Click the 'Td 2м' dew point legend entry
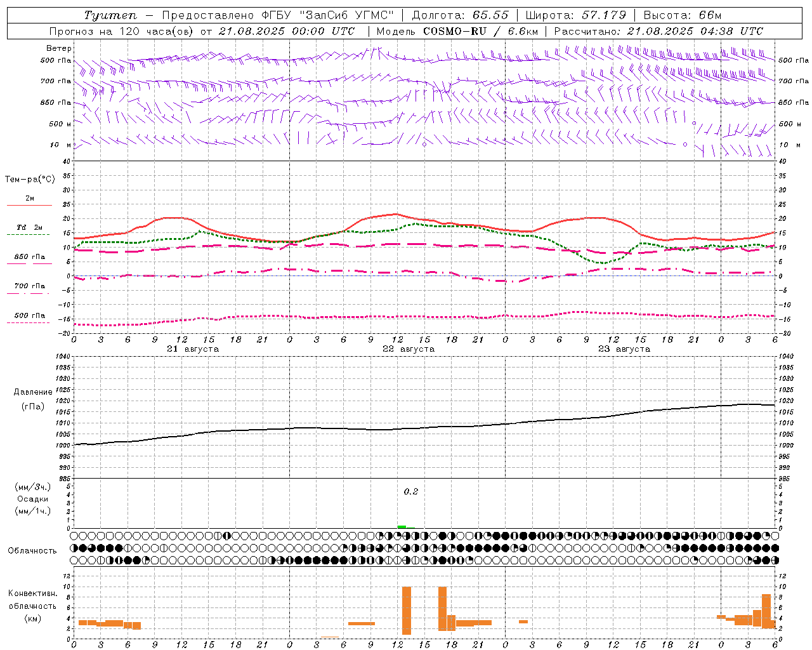The image size is (812, 650). point(30,227)
